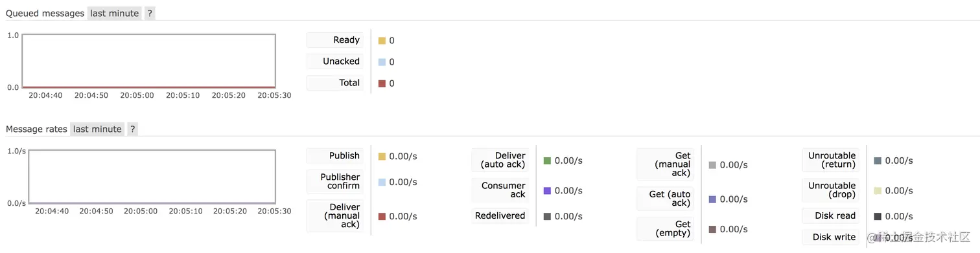The image size is (980, 253).
Task: Toggle the Unacked series legend
Action: click(x=334, y=61)
